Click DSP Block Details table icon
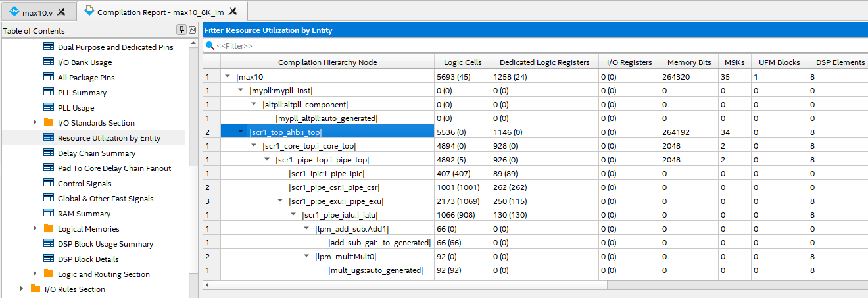Screen dimensions: 868x298 [x=48, y=259]
